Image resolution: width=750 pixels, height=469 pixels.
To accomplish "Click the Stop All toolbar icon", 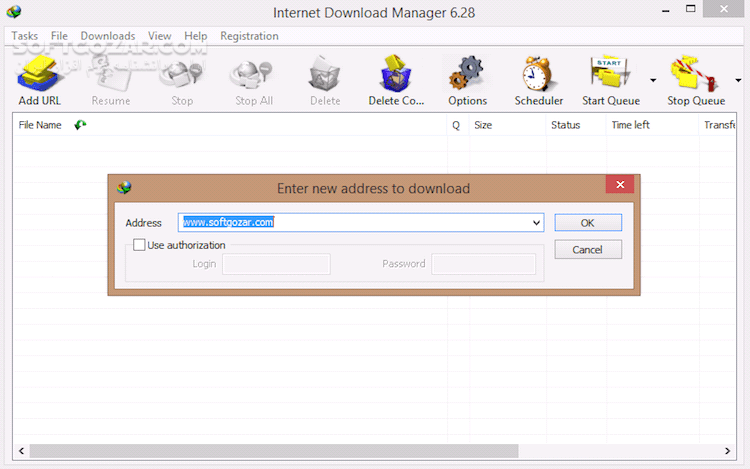I will 253,74.
